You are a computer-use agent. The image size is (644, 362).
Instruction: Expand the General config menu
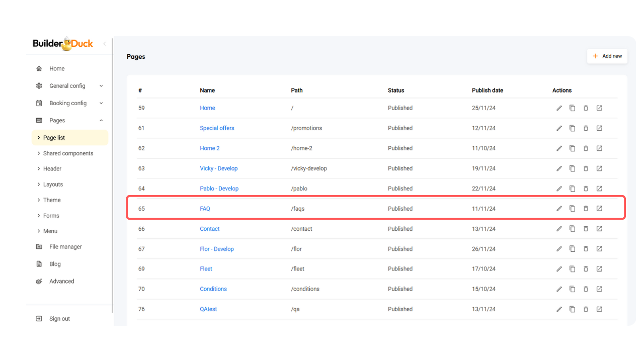[69, 86]
